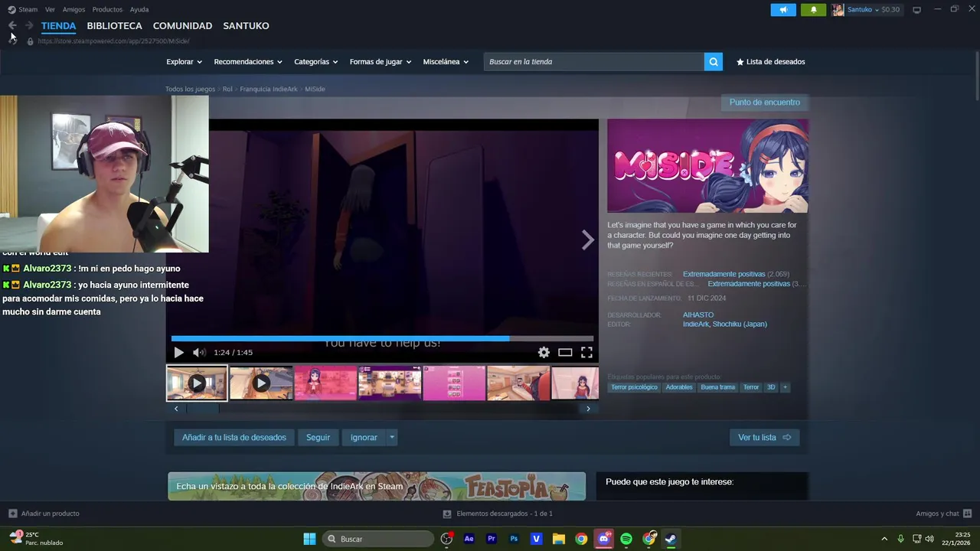Viewport: 980px width, 551px height.
Task: Click the thumbnail strip scrollbar handle
Action: click(x=203, y=409)
